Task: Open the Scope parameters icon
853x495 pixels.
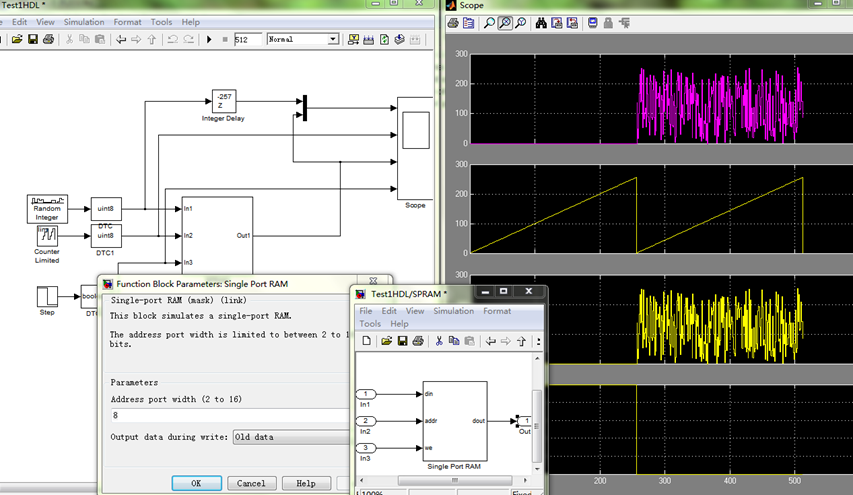Action: [x=468, y=23]
